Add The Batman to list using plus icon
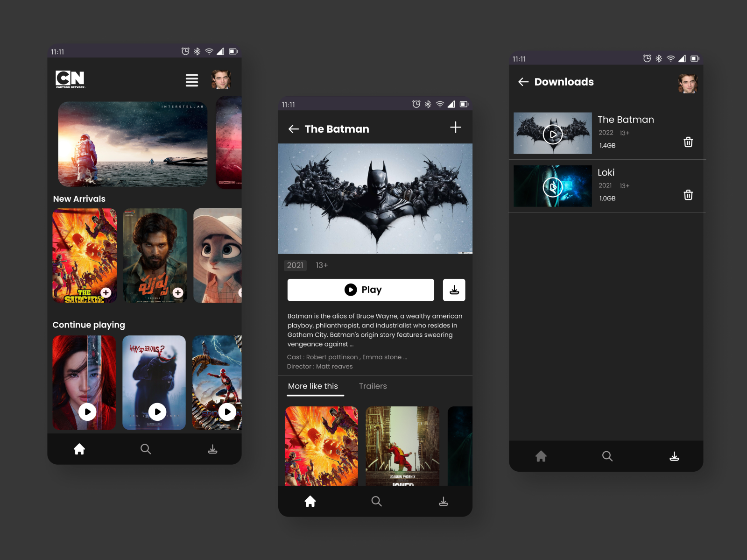Viewport: 747px width, 560px height. click(x=455, y=127)
